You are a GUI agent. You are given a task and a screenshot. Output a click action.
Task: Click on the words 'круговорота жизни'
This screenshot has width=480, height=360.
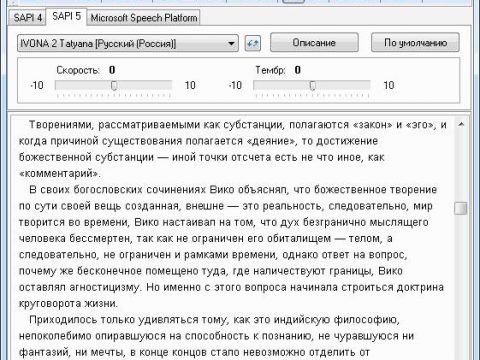pyautogui.click(x=68, y=303)
